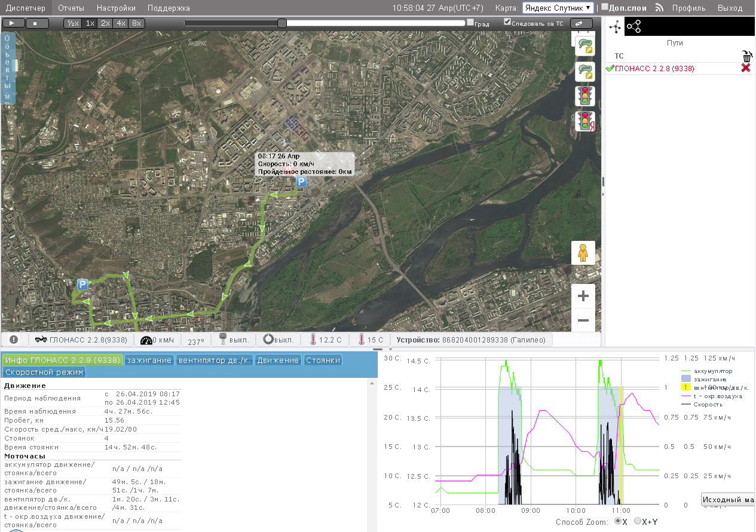
Task: Uncheck Следовать за ТС checkbox
Action: 507,22
